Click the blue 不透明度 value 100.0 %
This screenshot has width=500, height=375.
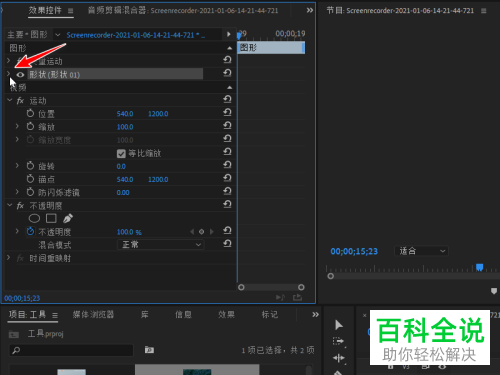coord(129,232)
